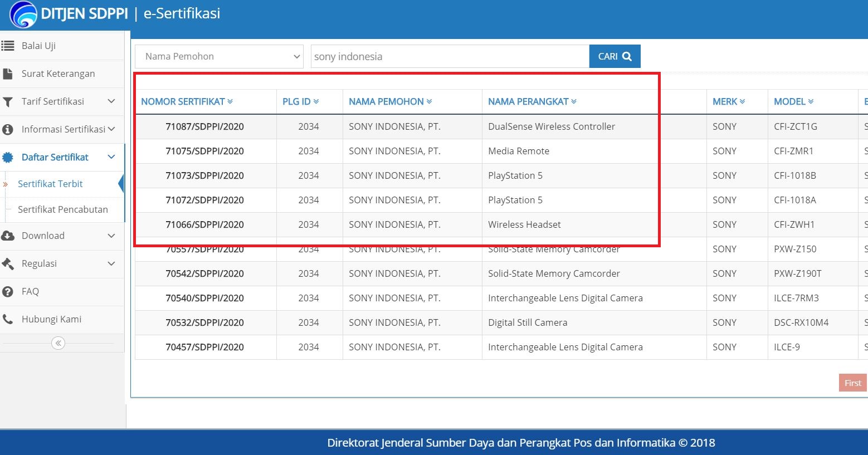This screenshot has width=868, height=455.
Task: Sort by MERK column
Action: [x=729, y=101]
